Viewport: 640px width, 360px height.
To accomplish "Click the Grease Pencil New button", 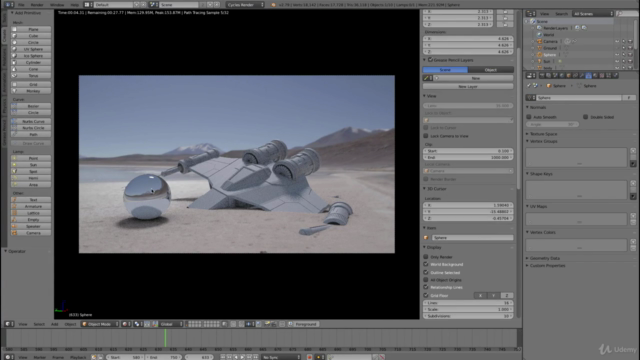I will click(x=476, y=78).
